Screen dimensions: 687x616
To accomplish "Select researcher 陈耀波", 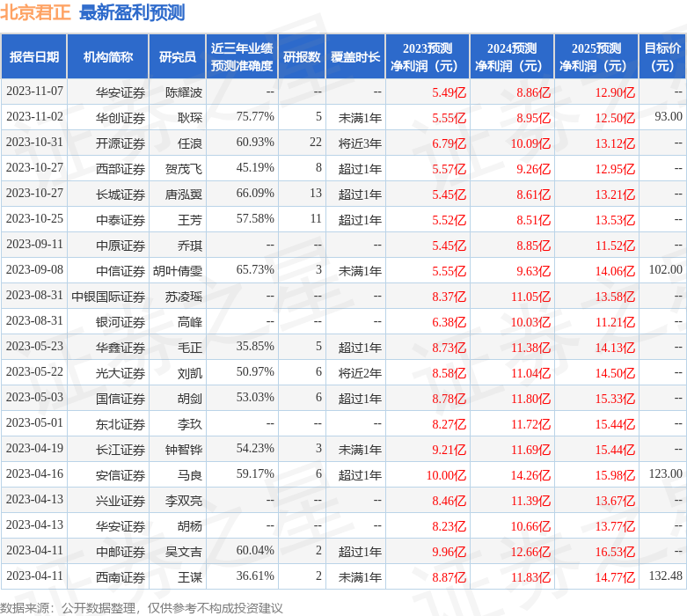I will 184,92.
